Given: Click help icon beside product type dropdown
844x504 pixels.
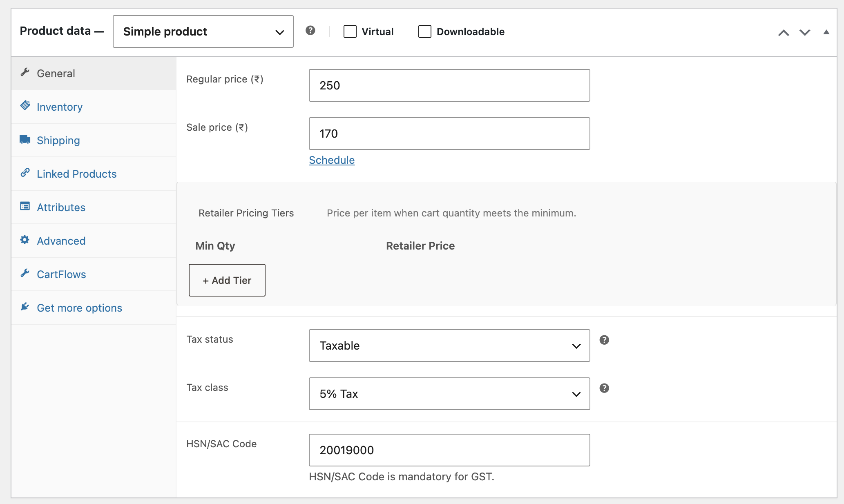Looking at the screenshot, I should point(310,30).
